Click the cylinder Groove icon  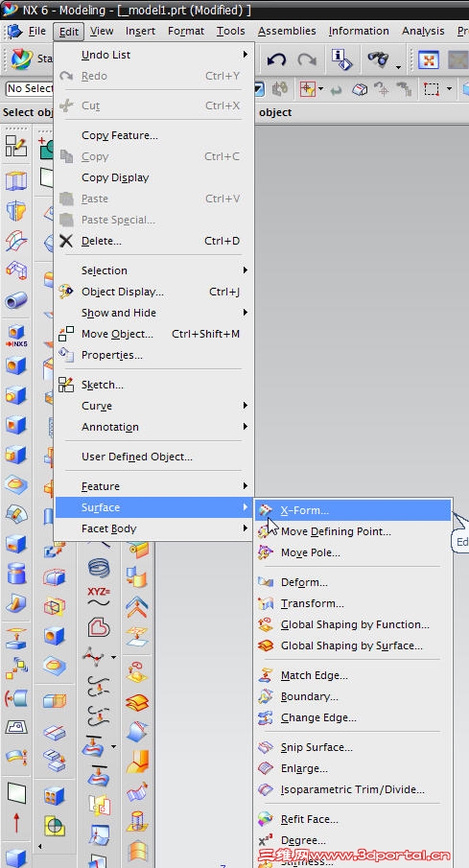(16, 574)
